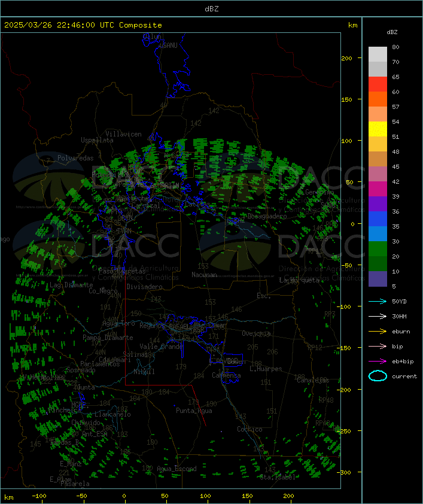
Task: Click the white 30HM arrow symbol
Action: [378, 316]
